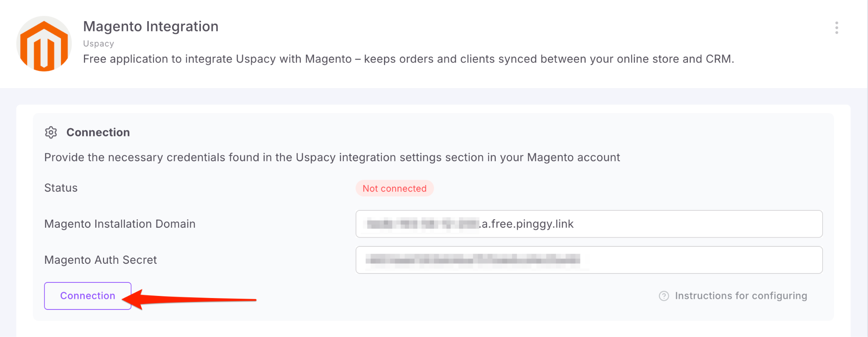This screenshot has width=868, height=337.
Task: Click the Status label
Action: pos(61,188)
